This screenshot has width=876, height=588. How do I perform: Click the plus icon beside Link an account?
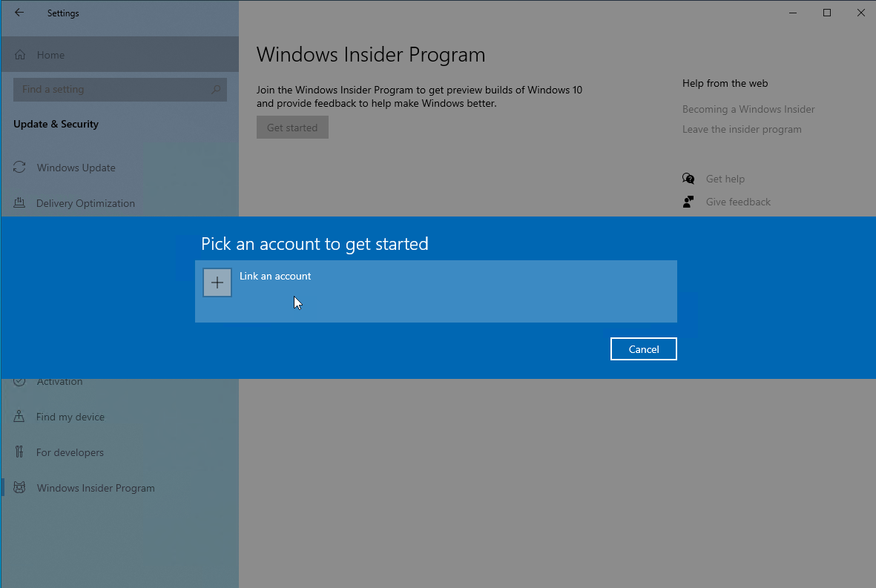(217, 283)
